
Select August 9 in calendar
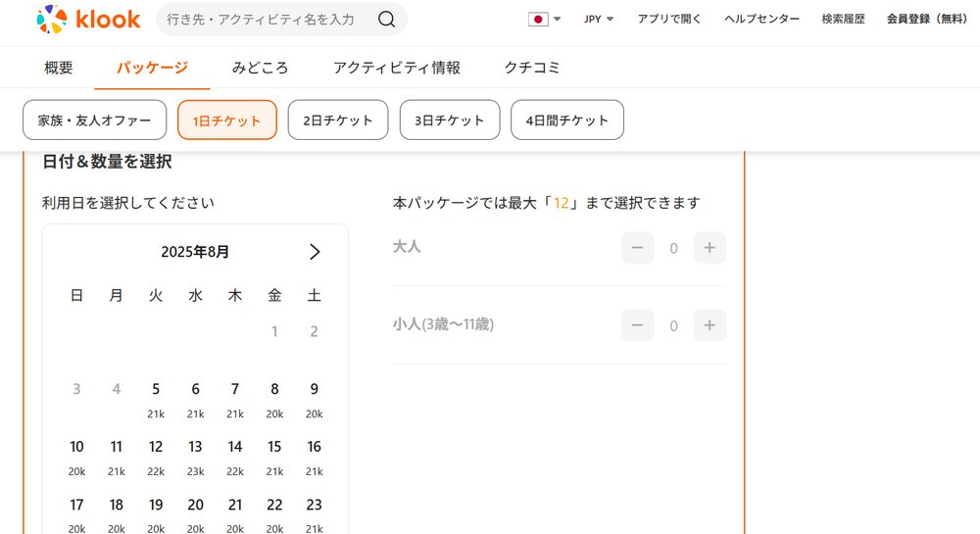coord(315,400)
